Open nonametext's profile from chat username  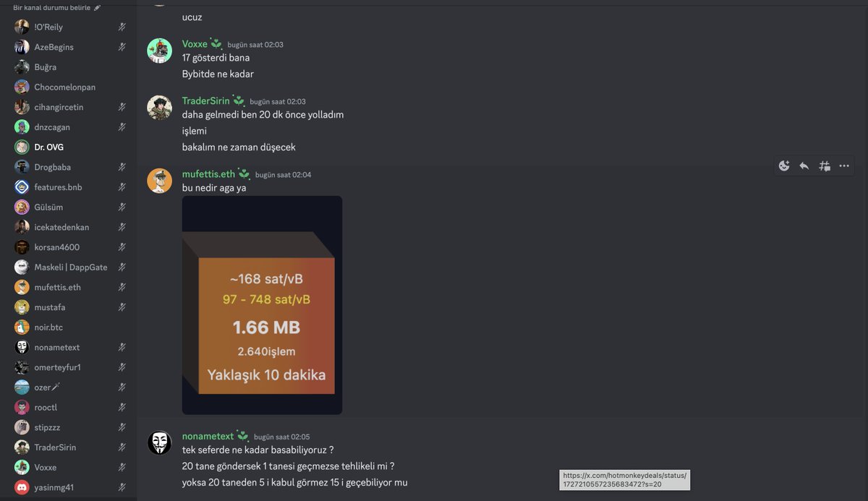tap(208, 436)
